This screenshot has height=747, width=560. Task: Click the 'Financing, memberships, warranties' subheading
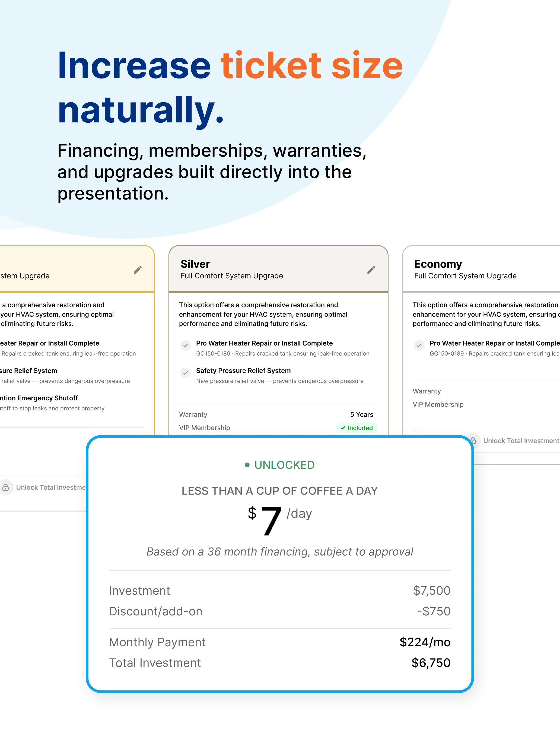[212, 172]
